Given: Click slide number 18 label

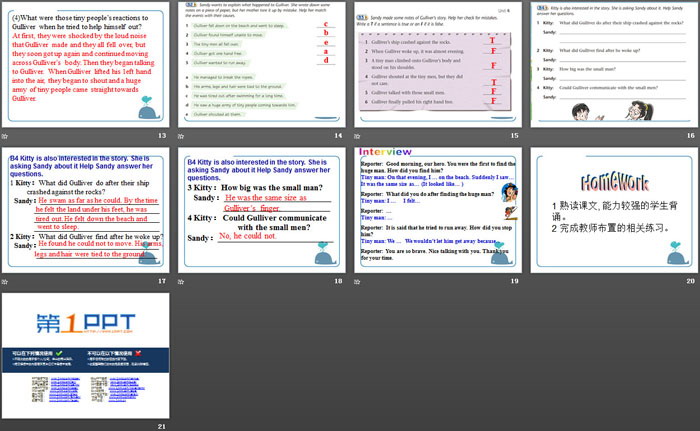Looking at the screenshot, I should pyautogui.click(x=338, y=281).
